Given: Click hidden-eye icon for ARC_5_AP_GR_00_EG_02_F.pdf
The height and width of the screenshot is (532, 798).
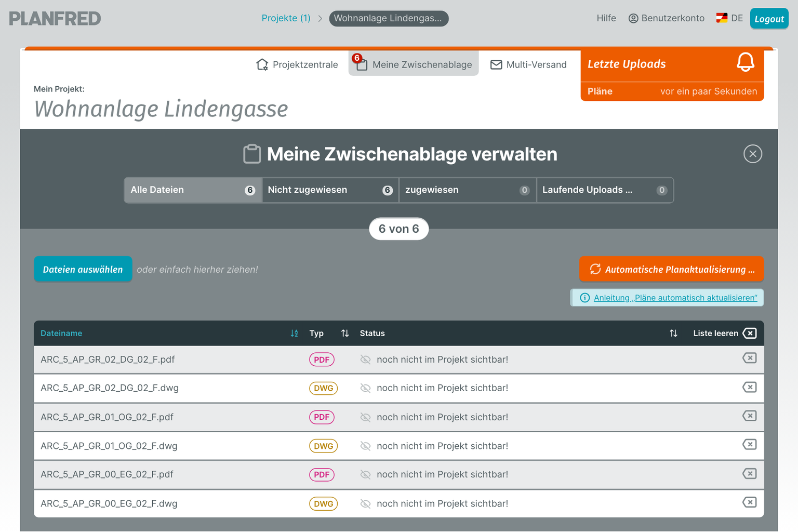Looking at the screenshot, I should 365,474.
